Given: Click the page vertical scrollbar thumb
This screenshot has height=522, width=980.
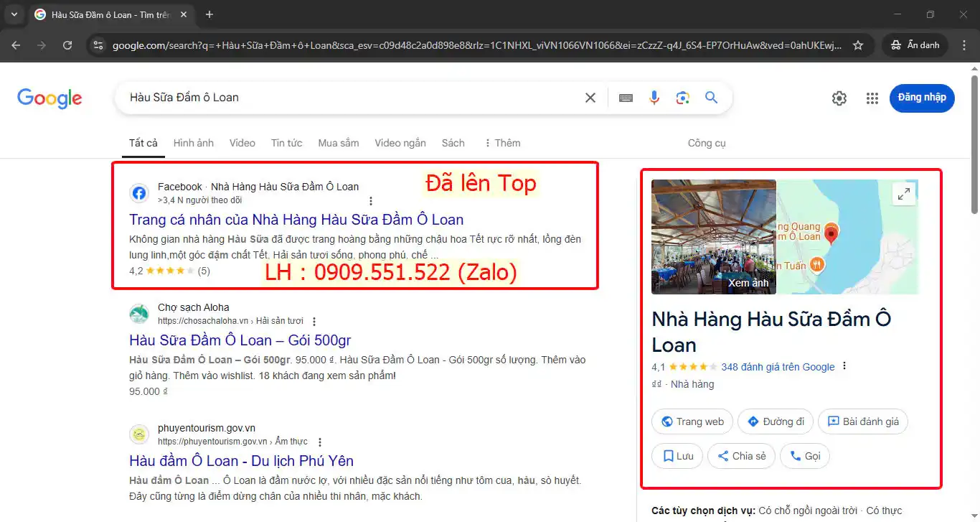Looking at the screenshot, I should tap(974, 144).
